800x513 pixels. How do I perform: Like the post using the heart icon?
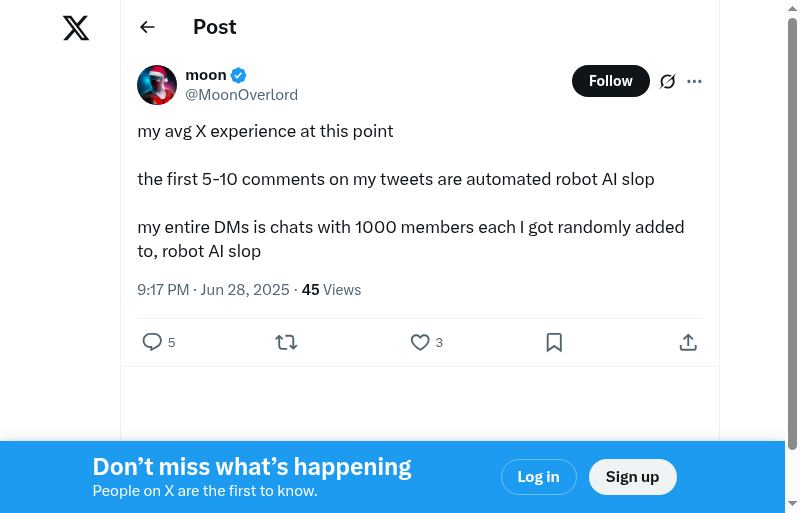(x=420, y=342)
